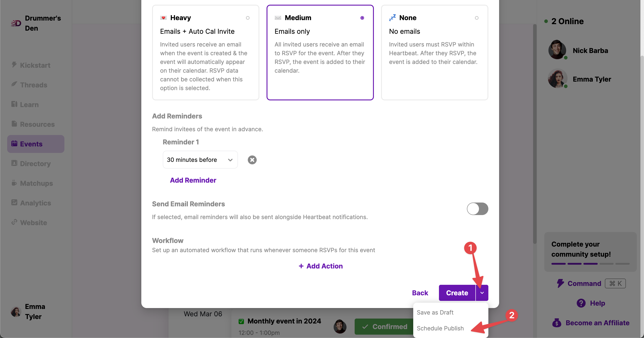Choose Save as Draft from menu
Image resolution: width=644 pixels, height=338 pixels.
click(435, 312)
